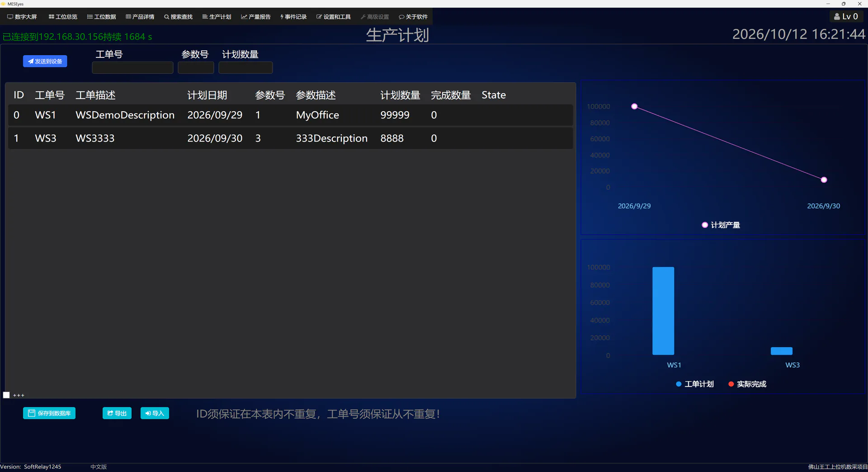Click the WS3 bar in bar chart
This screenshot has height=472, width=868.
click(782, 351)
